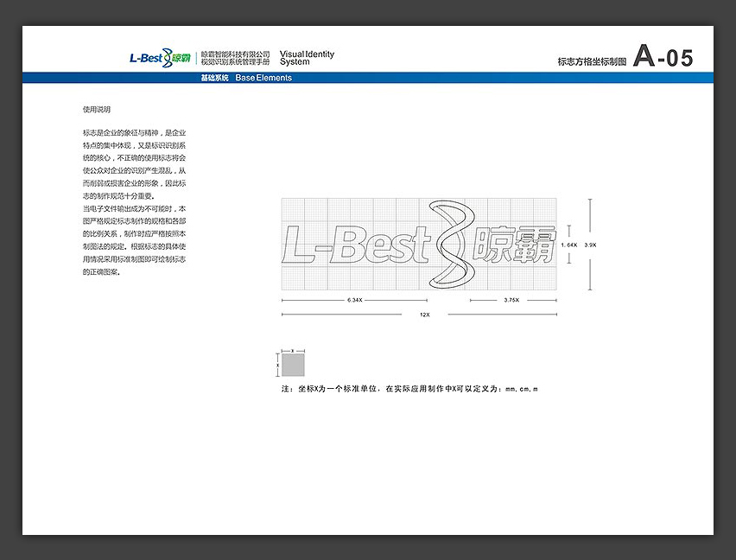
Task: Click the 3.75X dimension label
Action: coord(511,300)
